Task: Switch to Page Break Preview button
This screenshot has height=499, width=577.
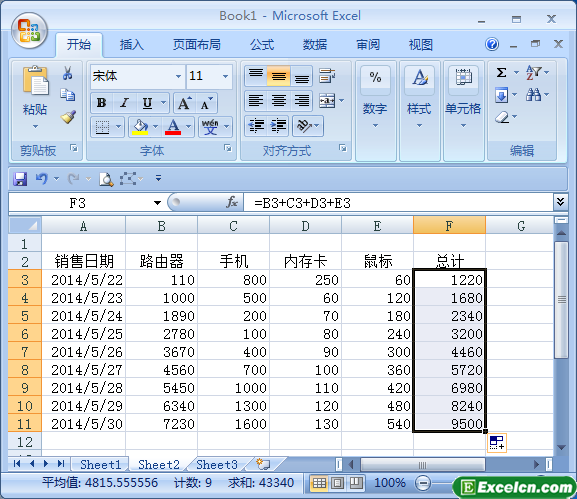Action: coord(356,483)
